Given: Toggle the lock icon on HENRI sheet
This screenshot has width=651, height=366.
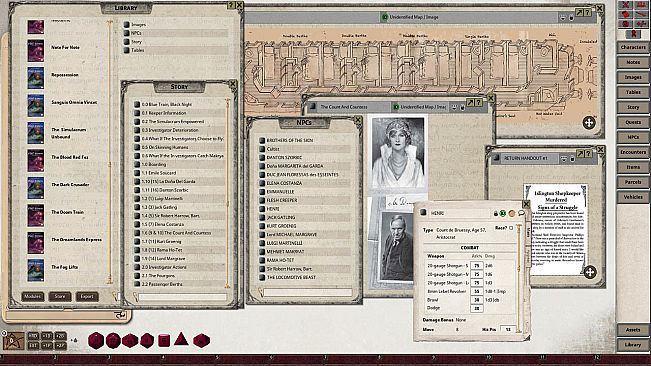Looking at the screenshot, I should [x=495, y=213].
